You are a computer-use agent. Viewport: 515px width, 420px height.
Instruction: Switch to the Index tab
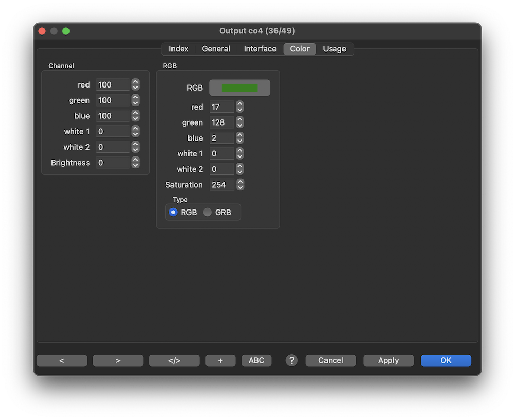click(179, 49)
